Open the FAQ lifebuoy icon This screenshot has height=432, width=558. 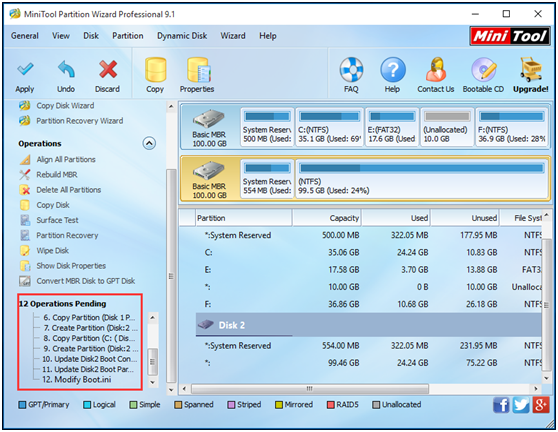point(351,75)
